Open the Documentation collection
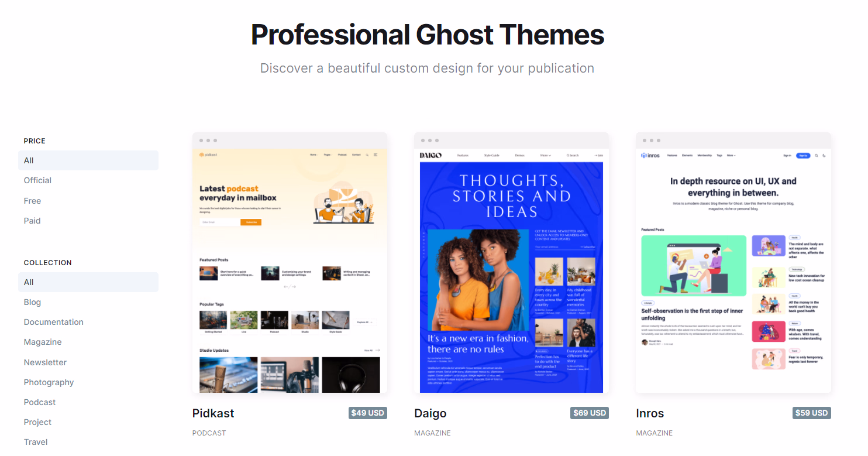The height and width of the screenshot is (456, 868). pyautogui.click(x=53, y=322)
